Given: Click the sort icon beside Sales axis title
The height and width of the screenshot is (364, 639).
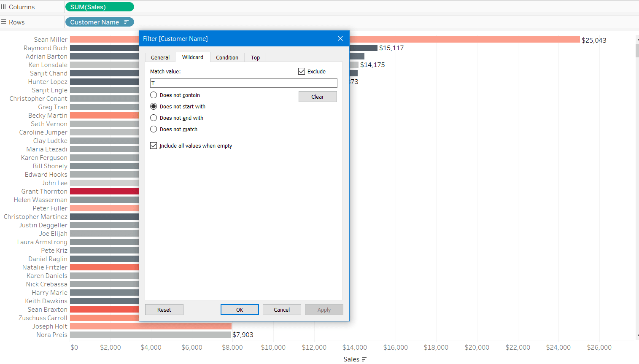Looking at the screenshot, I should click(364, 359).
